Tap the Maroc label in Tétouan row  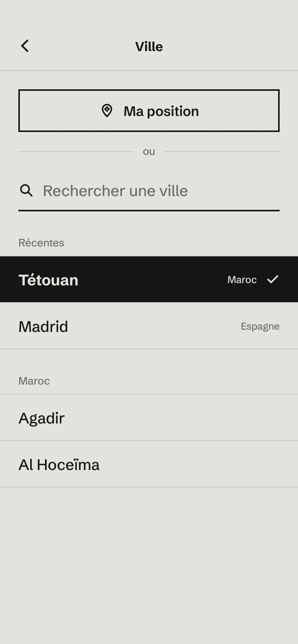click(242, 280)
